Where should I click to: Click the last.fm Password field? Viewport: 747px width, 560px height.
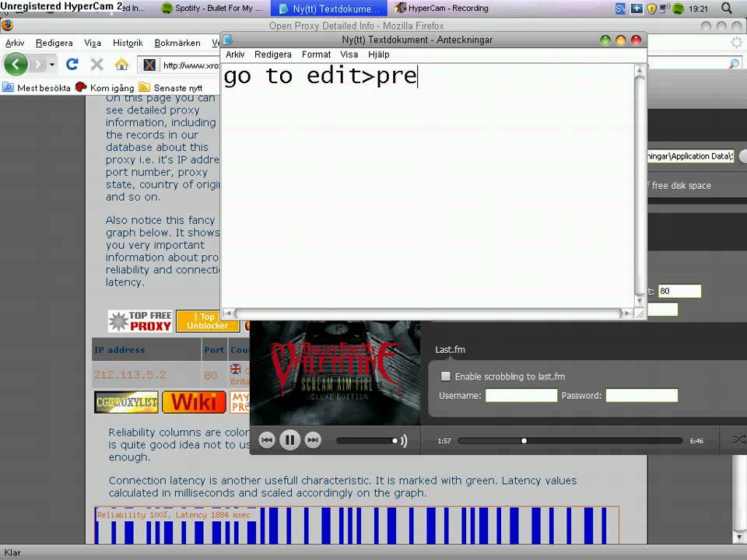642,395
